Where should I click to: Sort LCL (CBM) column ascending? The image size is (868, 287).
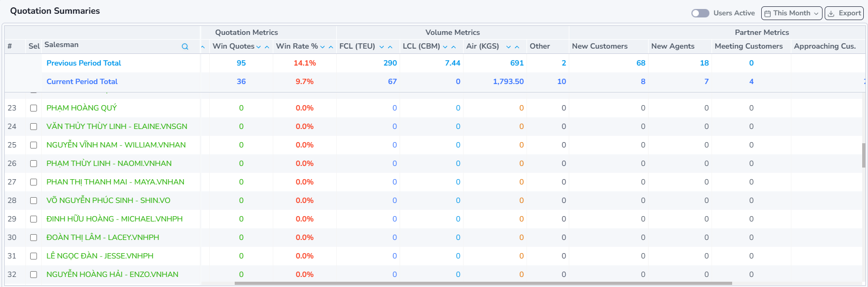point(454,47)
